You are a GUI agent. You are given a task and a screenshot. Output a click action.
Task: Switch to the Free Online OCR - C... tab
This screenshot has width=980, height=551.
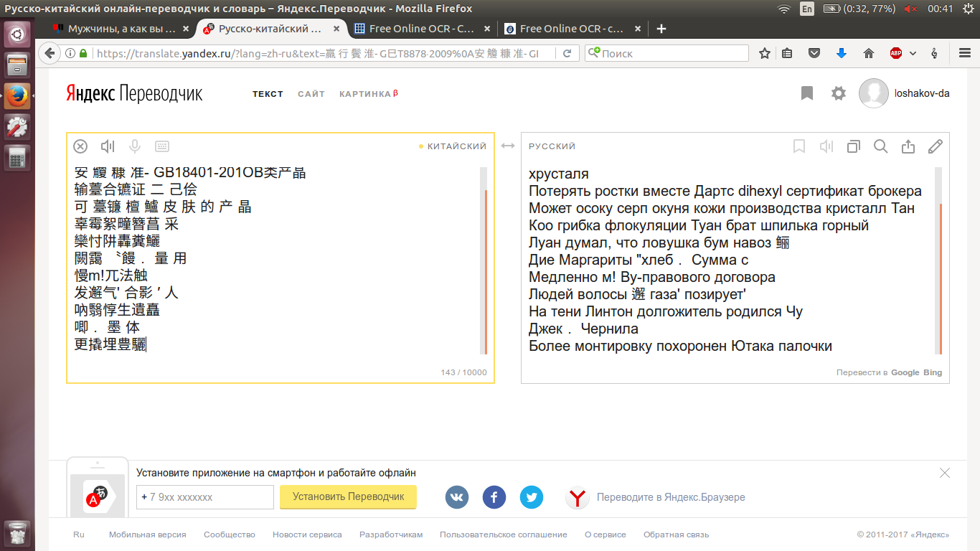(x=421, y=29)
